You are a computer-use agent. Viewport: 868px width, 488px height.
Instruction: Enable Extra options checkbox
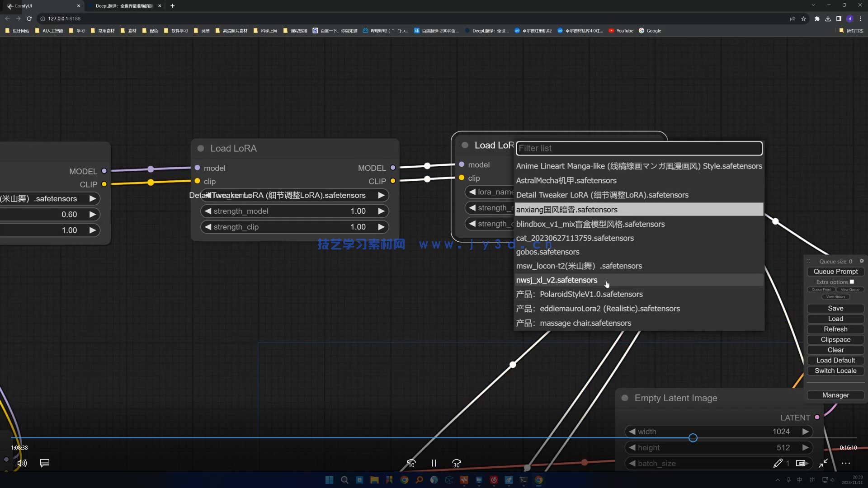852,282
